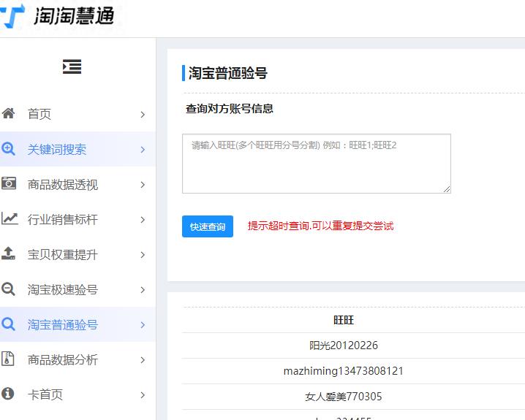Expand the 淘宝极速验号 chevron arrow
The width and height of the screenshot is (525, 420).
click(x=143, y=290)
